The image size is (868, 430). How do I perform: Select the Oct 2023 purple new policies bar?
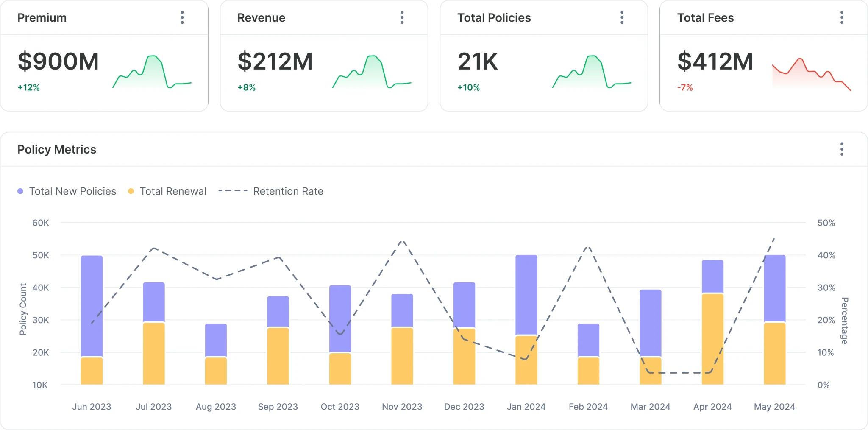[x=340, y=318]
